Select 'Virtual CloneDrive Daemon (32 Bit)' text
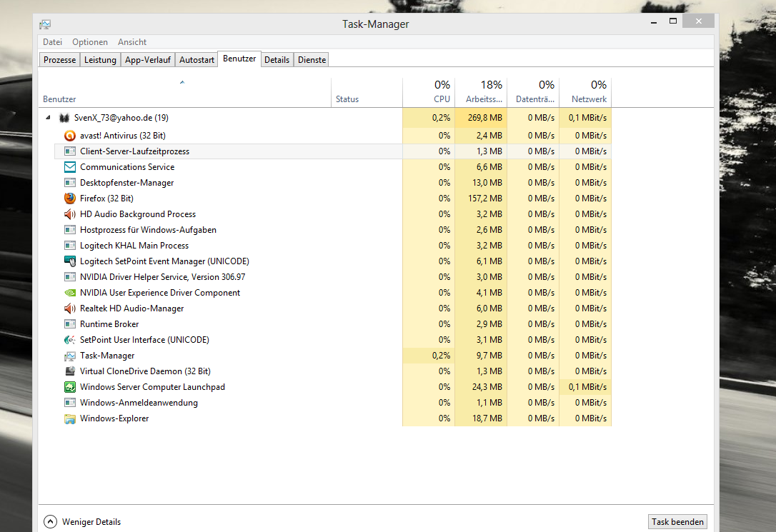The height and width of the screenshot is (532, 776). [146, 371]
